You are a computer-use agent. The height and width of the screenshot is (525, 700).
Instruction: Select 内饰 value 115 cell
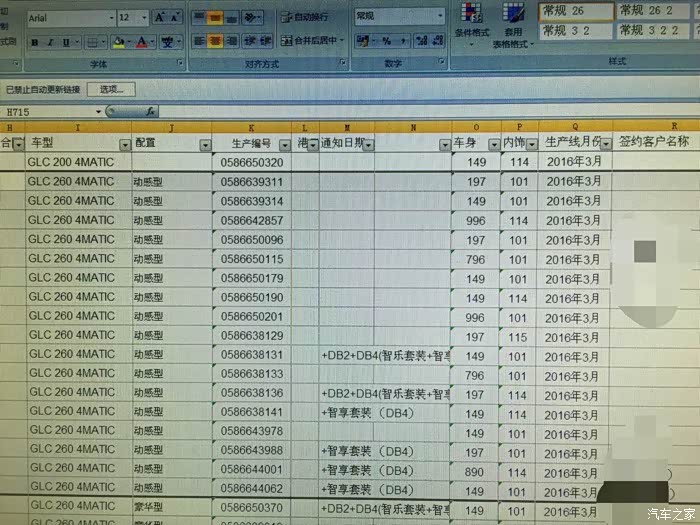click(517, 338)
